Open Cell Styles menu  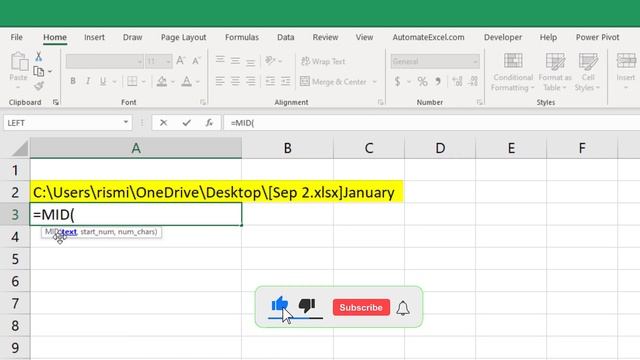pyautogui.click(x=588, y=72)
